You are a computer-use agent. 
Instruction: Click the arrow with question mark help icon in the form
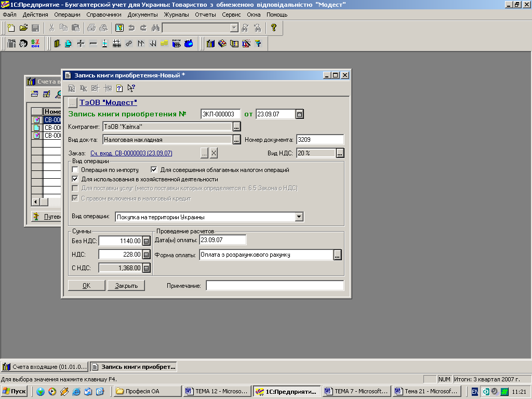pos(131,88)
